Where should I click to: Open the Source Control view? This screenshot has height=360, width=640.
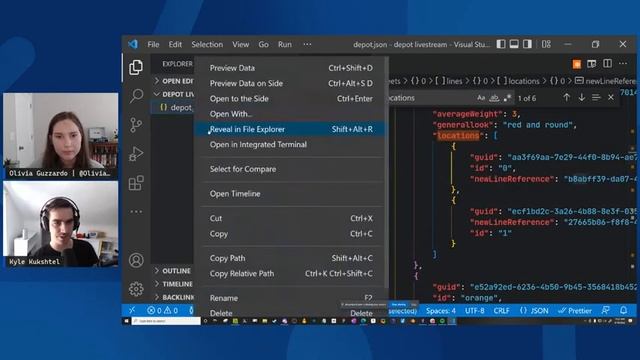[x=136, y=124]
